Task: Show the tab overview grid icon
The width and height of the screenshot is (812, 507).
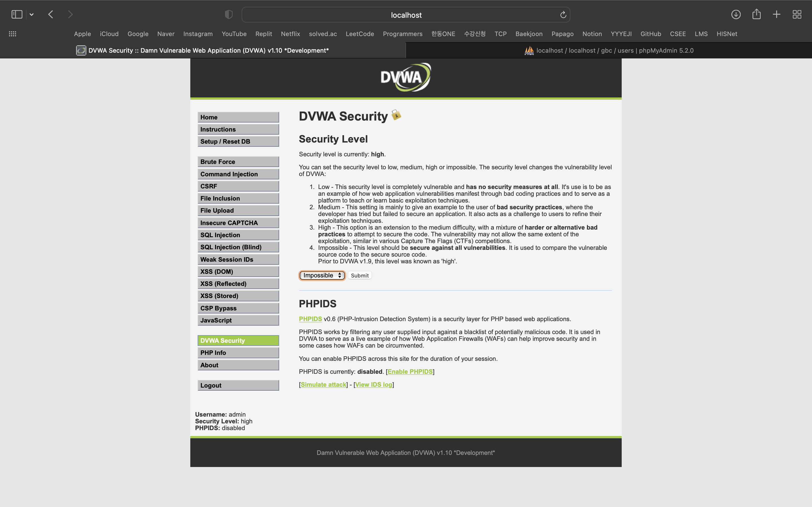Action: tap(797, 14)
